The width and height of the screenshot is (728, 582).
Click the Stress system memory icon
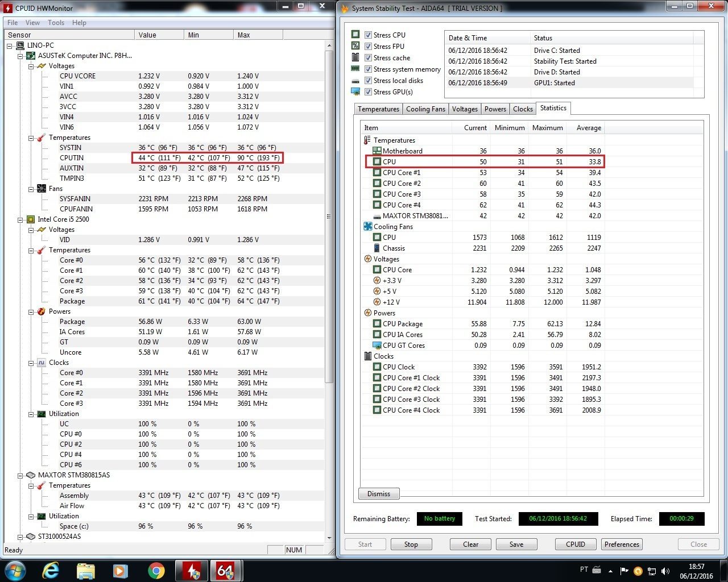click(355, 69)
